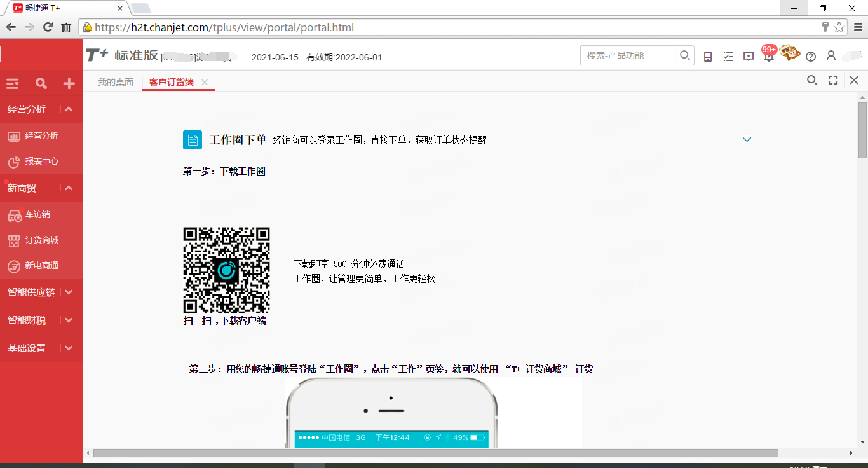The width and height of the screenshot is (868, 468).
Task: Open the user account profile icon
Action: pyautogui.click(x=831, y=55)
